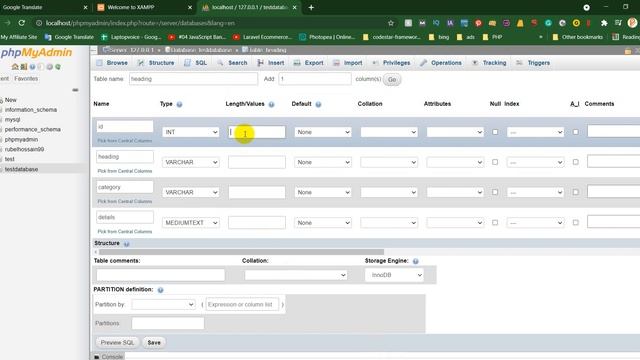Click the help icon next to Structure
This screenshot has height=360, width=640.
tap(127, 244)
